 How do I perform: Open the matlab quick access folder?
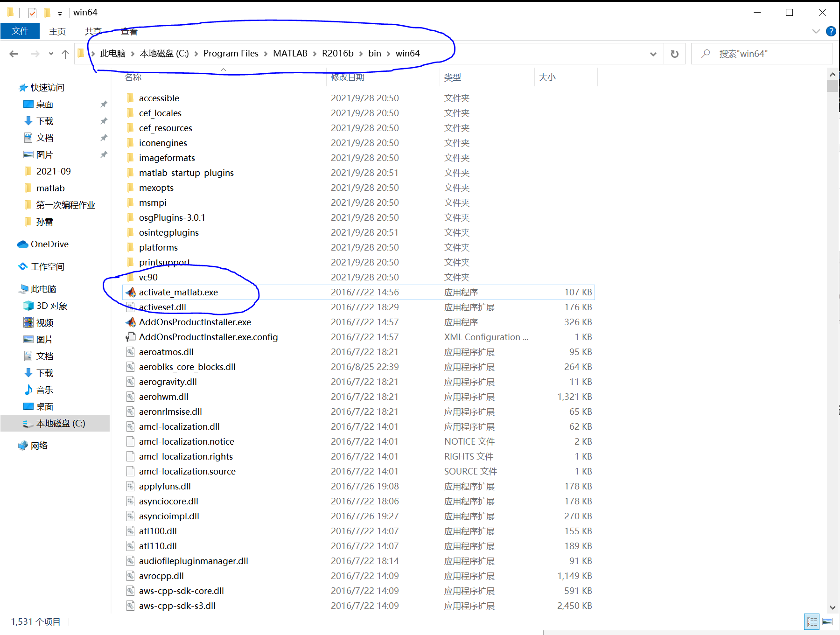point(50,188)
